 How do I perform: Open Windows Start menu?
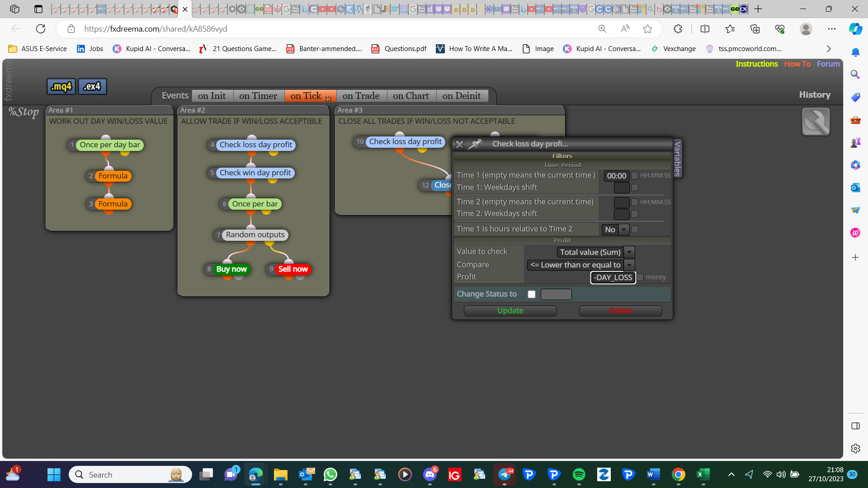[54, 474]
